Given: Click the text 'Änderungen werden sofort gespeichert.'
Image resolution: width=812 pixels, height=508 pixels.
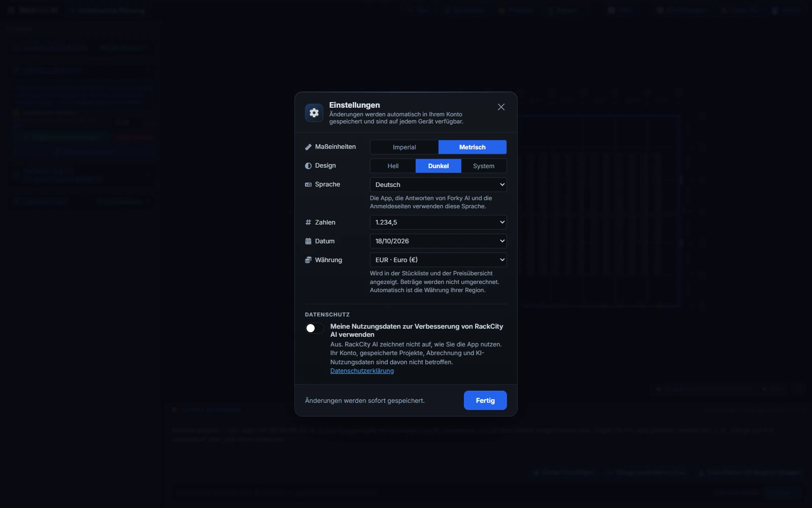Looking at the screenshot, I should click(365, 401).
